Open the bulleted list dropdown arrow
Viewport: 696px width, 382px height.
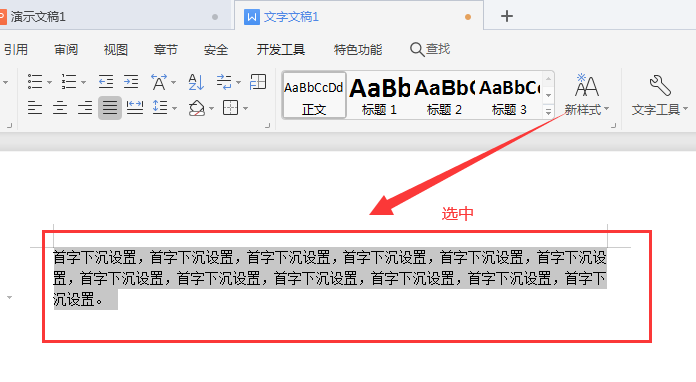(49, 83)
